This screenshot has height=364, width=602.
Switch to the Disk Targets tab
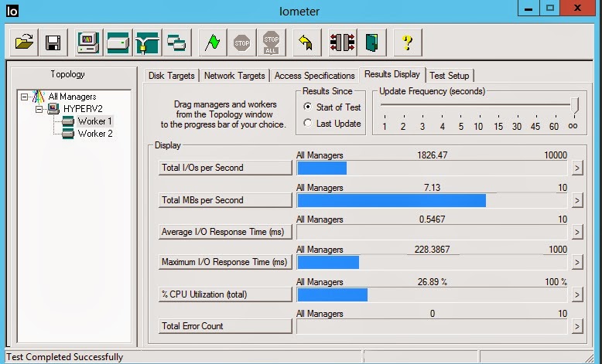pyautogui.click(x=173, y=76)
